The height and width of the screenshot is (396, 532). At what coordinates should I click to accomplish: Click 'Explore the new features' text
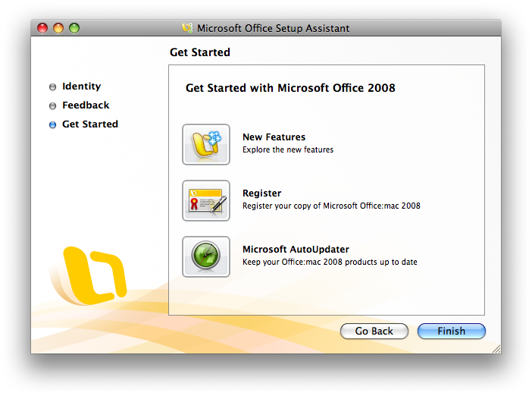click(288, 149)
